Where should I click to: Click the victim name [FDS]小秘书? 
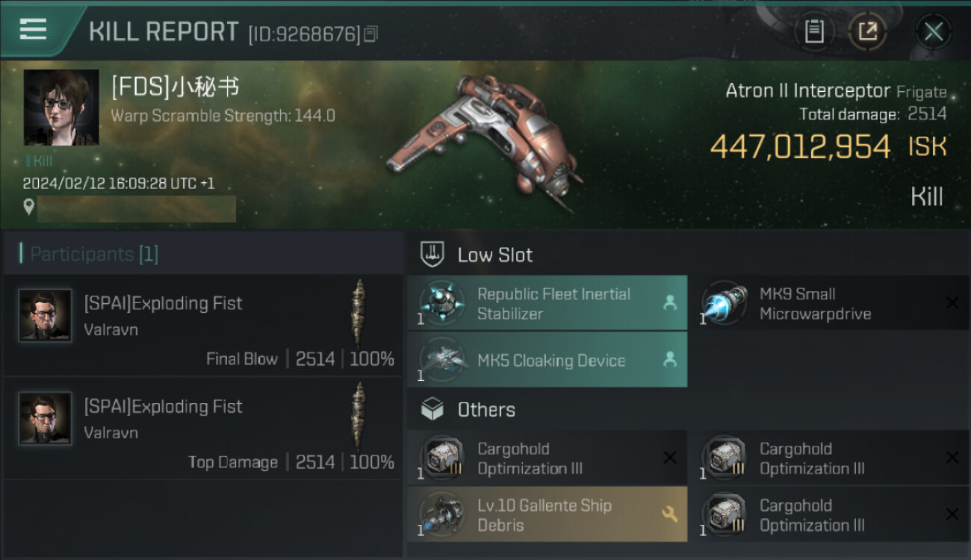(x=176, y=87)
